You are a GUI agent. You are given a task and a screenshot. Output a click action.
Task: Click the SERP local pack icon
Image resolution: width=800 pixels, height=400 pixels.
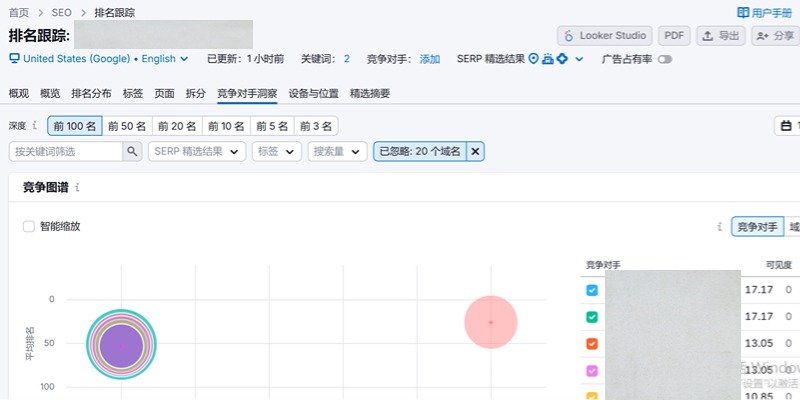pyautogui.click(x=548, y=59)
